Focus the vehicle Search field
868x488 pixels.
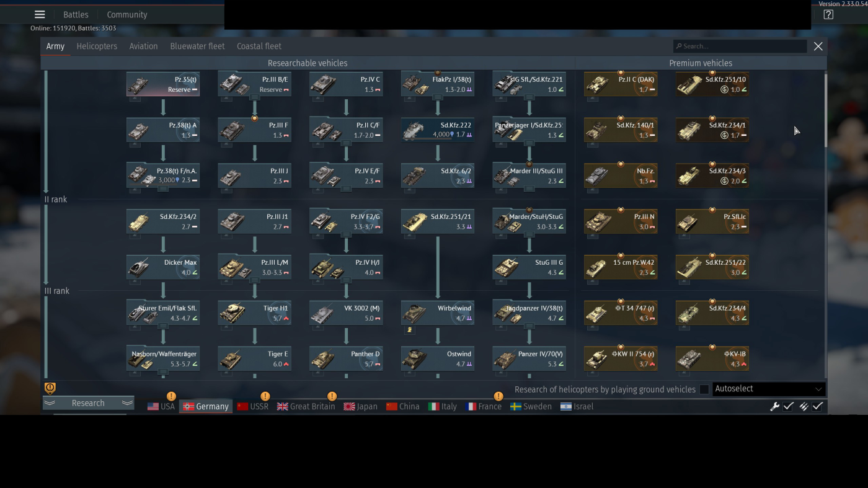click(x=740, y=47)
